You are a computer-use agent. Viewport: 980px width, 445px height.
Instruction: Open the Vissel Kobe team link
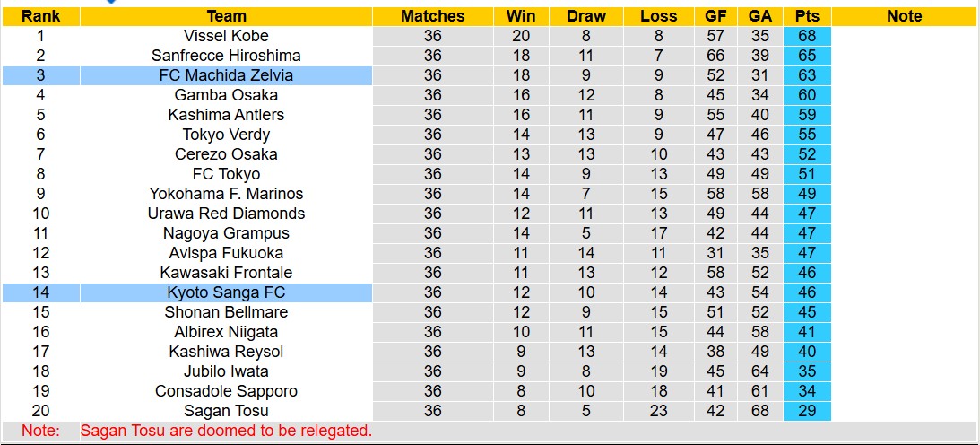coord(226,36)
